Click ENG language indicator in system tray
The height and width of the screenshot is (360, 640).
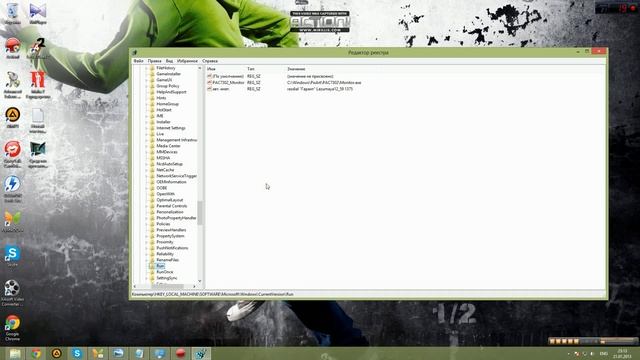(x=604, y=353)
